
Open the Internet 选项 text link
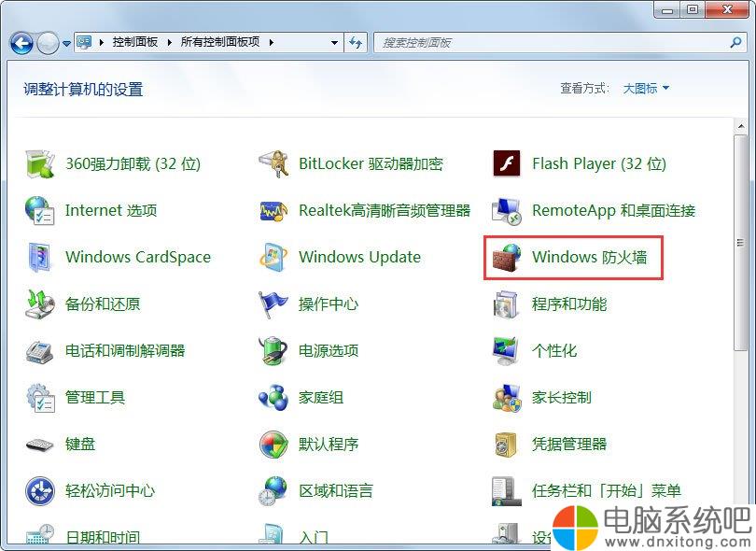point(111,210)
